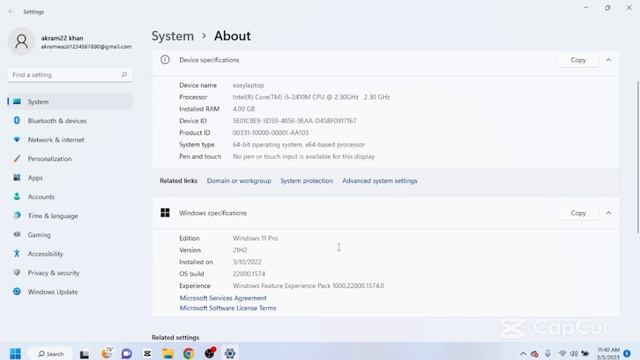640x360 pixels.
Task: Click the taskbar Search box
Action: coord(51,354)
